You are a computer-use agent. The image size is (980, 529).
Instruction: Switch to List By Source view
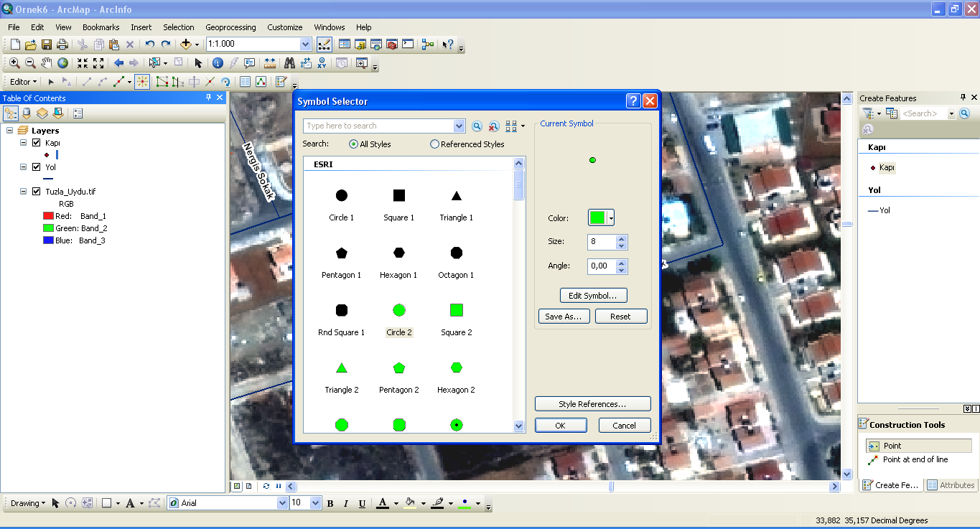pos(27,113)
